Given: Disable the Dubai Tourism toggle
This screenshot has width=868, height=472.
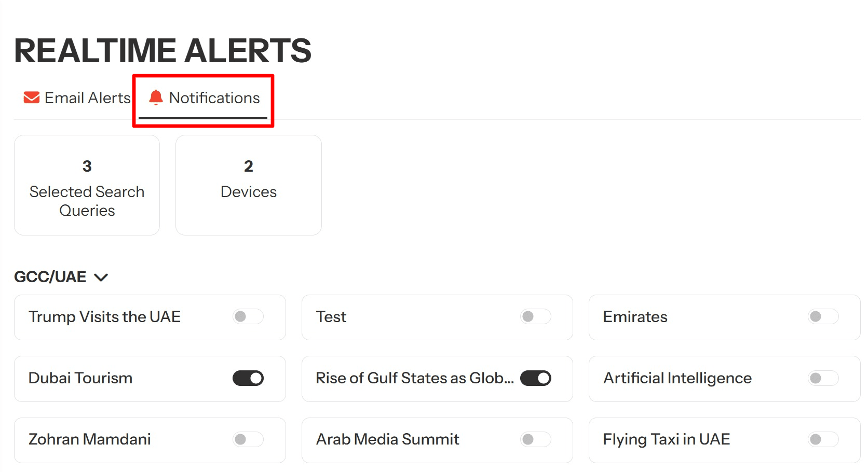Looking at the screenshot, I should click(x=248, y=378).
